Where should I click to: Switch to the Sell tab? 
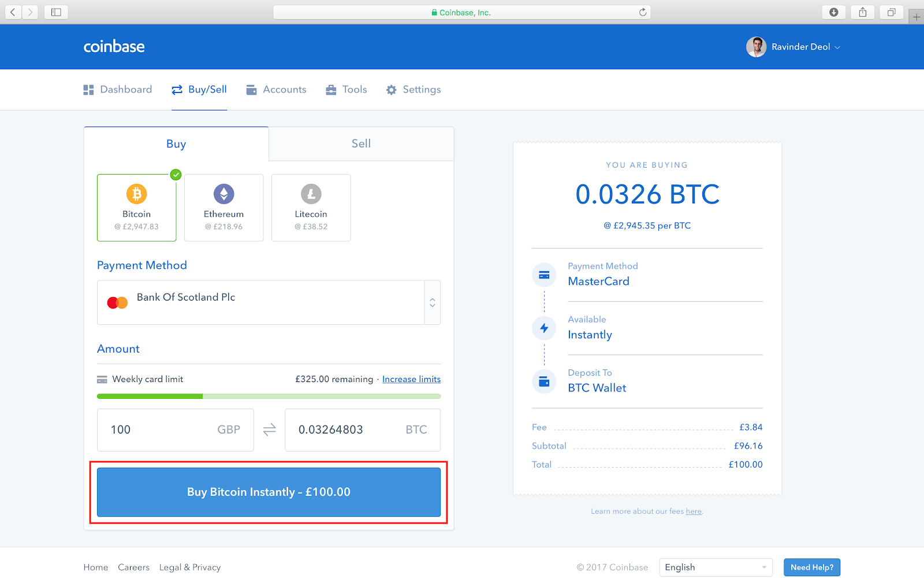tap(362, 144)
